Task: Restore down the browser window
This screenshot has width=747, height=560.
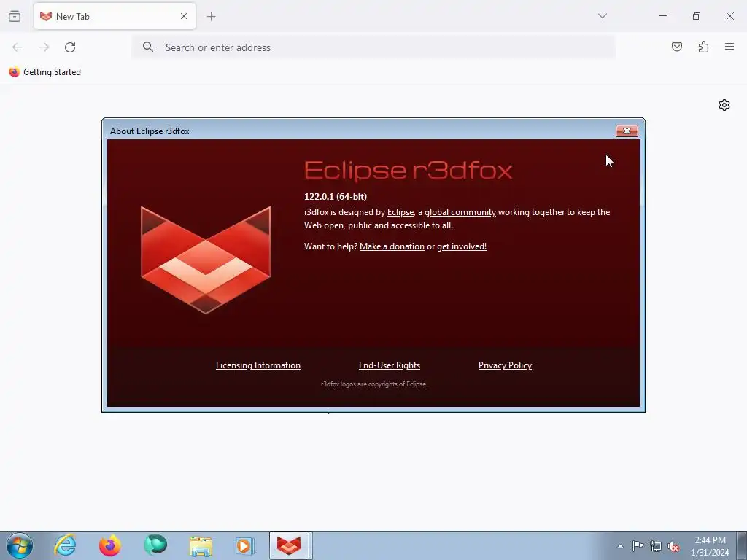Action: pos(697,16)
